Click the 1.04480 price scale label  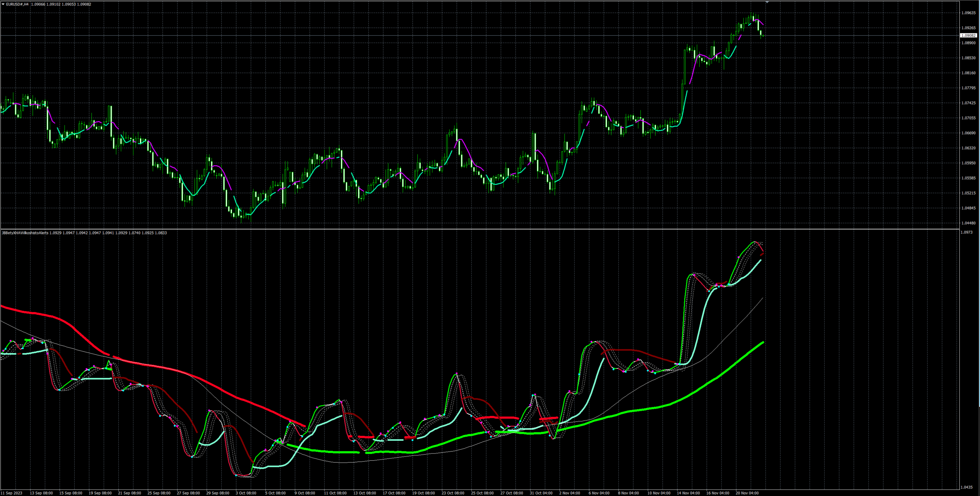(x=969, y=223)
